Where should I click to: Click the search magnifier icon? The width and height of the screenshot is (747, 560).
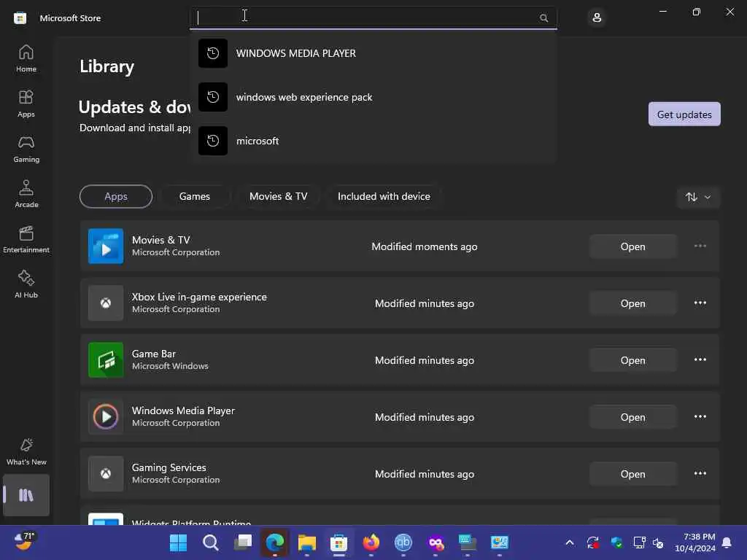coord(543,18)
